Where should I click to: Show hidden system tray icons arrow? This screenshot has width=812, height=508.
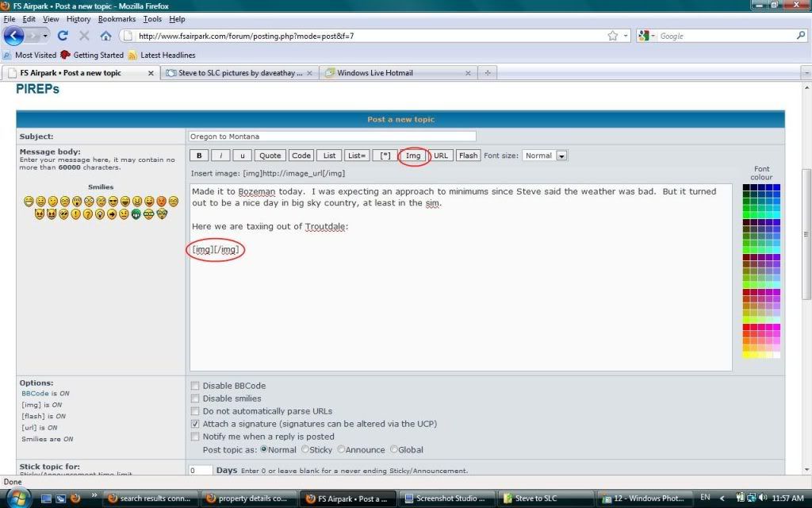pos(723,498)
